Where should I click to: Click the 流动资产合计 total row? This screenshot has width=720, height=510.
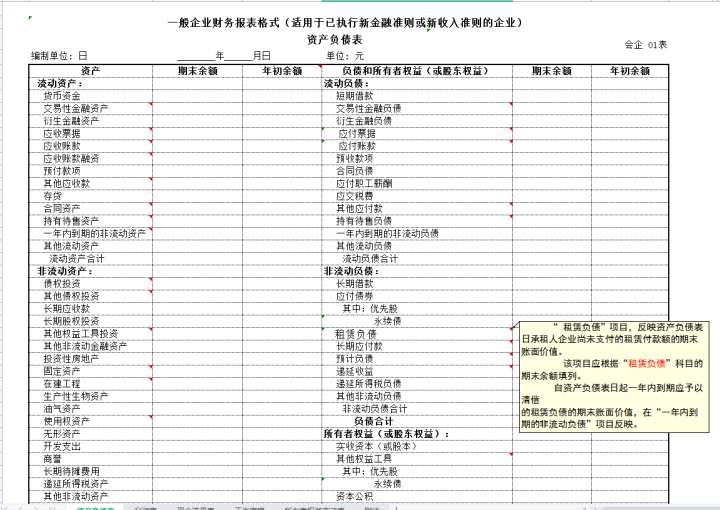click(x=90, y=258)
